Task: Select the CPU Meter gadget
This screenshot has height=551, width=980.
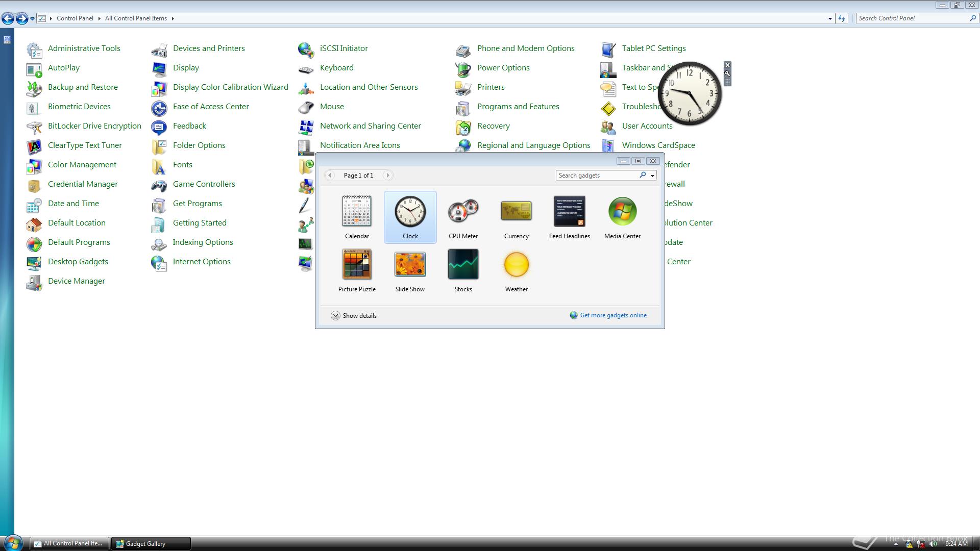Action: (x=463, y=217)
